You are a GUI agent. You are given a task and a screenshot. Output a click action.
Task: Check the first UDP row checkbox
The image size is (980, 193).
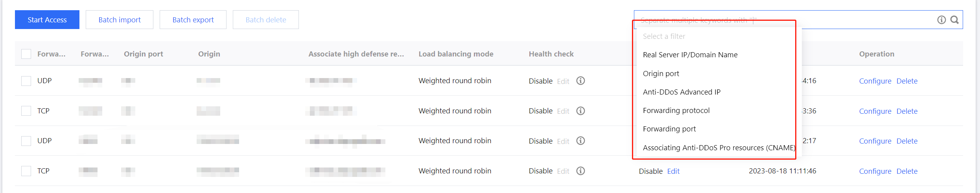click(26, 81)
